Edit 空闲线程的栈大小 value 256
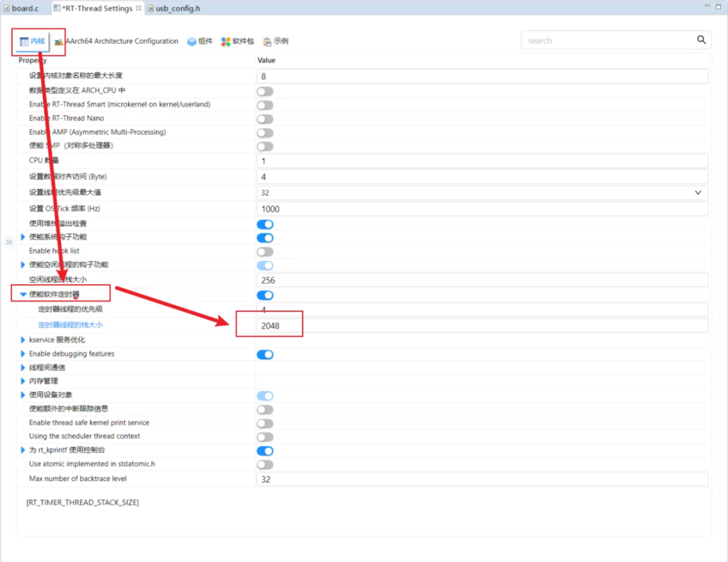Image resolution: width=728 pixels, height=562 pixels. (482, 280)
